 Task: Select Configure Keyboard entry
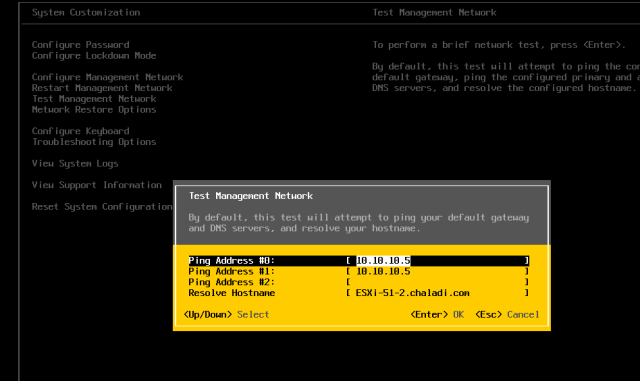tap(80, 131)
